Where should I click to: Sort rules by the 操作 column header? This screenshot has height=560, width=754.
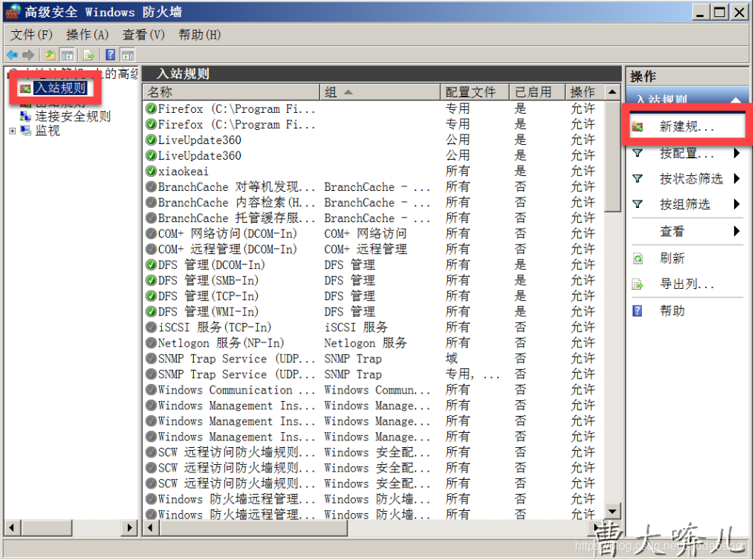585,92
